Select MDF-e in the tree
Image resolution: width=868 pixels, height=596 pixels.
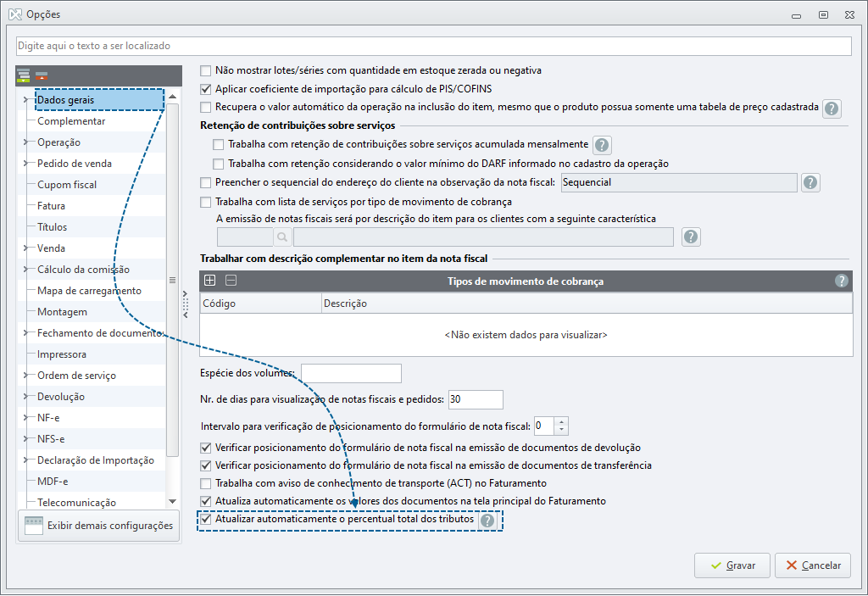tap(53, 482)
